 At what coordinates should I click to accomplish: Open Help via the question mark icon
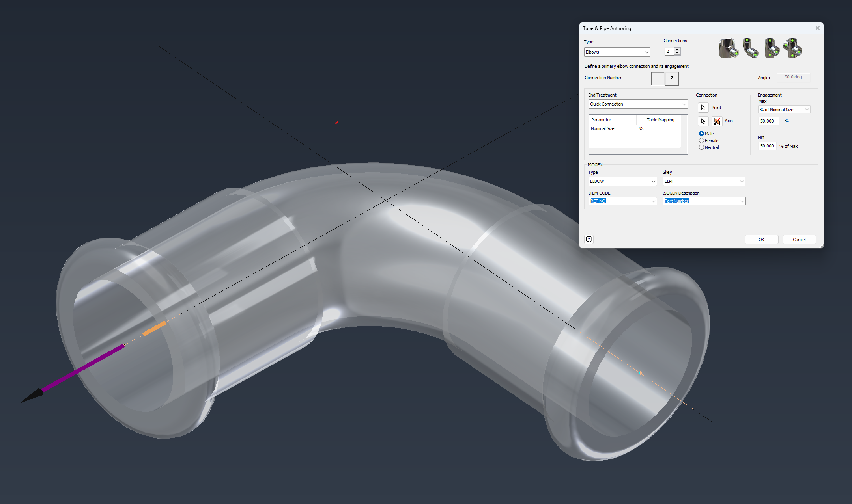pos(589,239)
